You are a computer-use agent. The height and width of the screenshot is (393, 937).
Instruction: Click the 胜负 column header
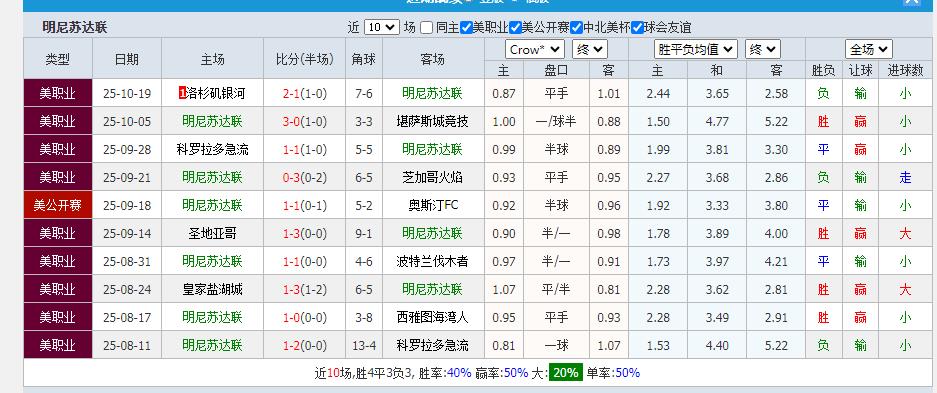point(823,70)
